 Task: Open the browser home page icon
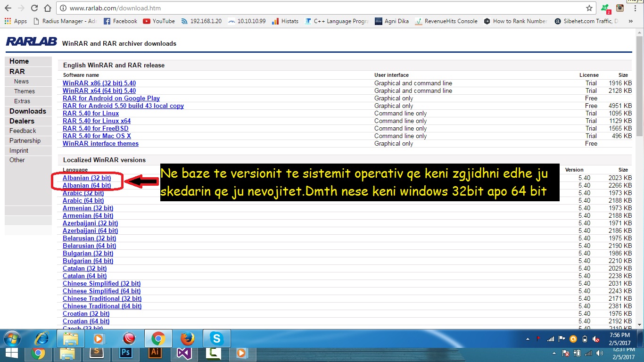click(47, 8)
